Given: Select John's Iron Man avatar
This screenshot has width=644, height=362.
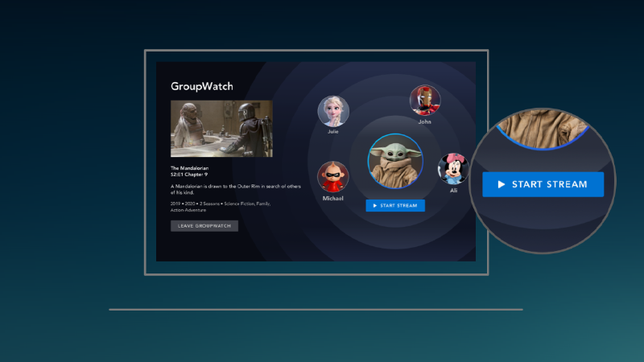Looking at the screenshot, I should pos(425,100).
